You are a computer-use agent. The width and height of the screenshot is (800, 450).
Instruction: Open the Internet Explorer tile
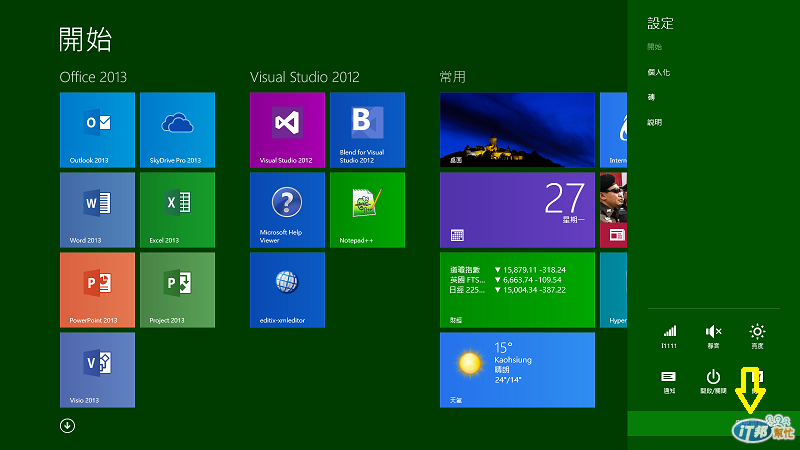pyautogui.click(x=614, y=130)
